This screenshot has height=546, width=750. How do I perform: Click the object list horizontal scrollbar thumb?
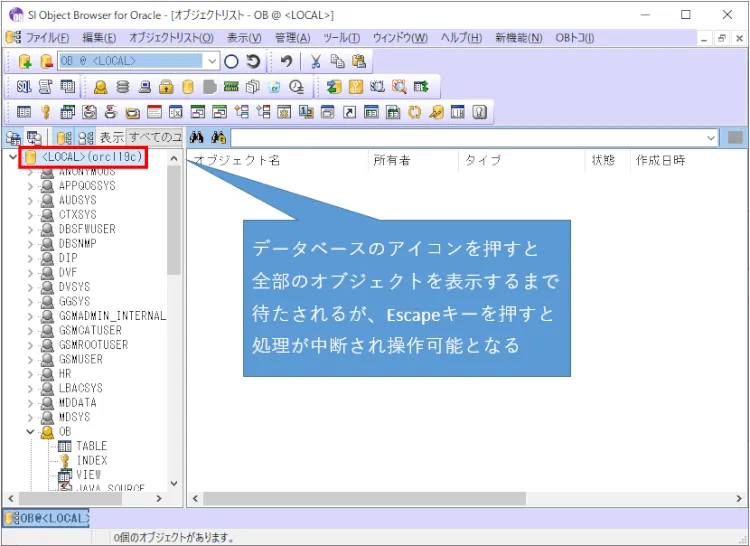(x=364, y=499)
